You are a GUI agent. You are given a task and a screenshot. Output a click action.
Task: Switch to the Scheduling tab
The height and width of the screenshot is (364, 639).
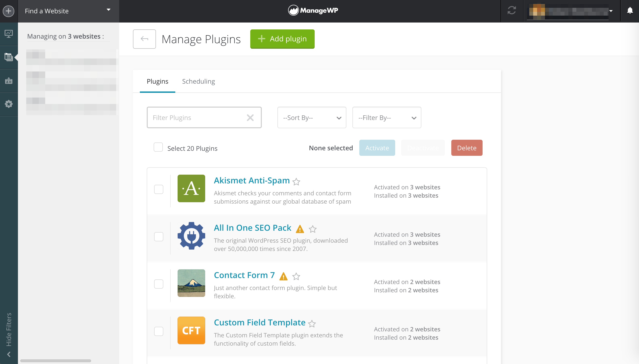pos(199,81)
